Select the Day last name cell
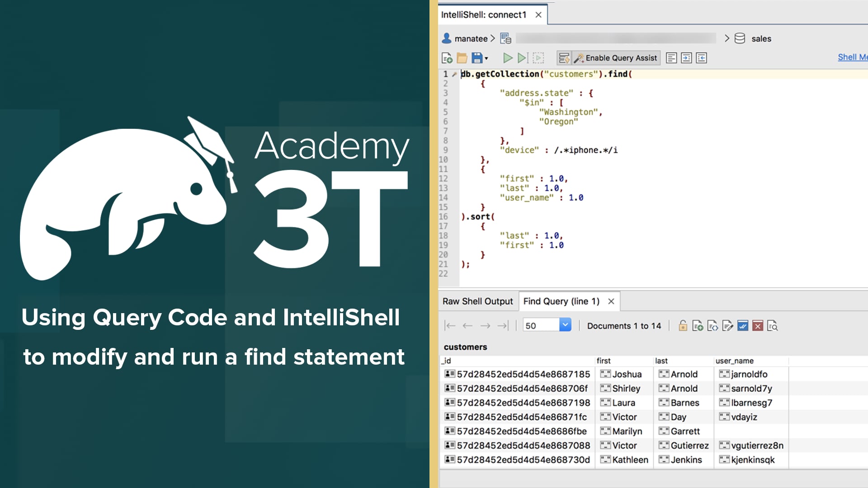Image resolution: width=868 pixels, height=488 pixels. pos(684,417)
